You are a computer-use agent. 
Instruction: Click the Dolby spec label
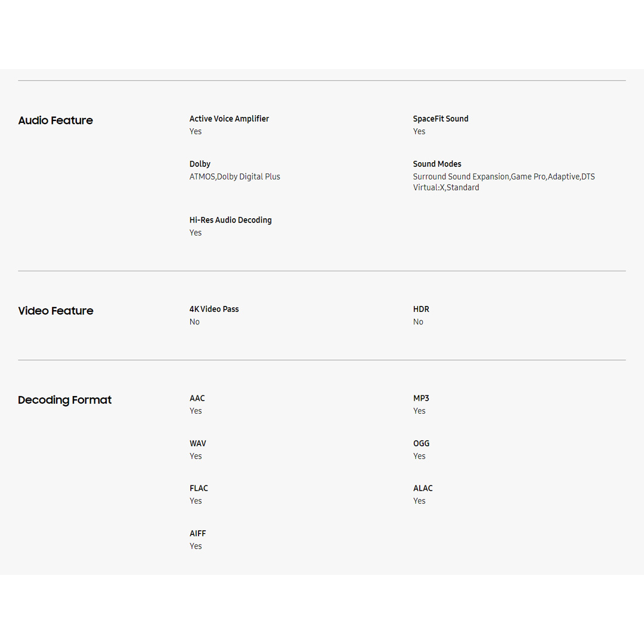(200, 164)
